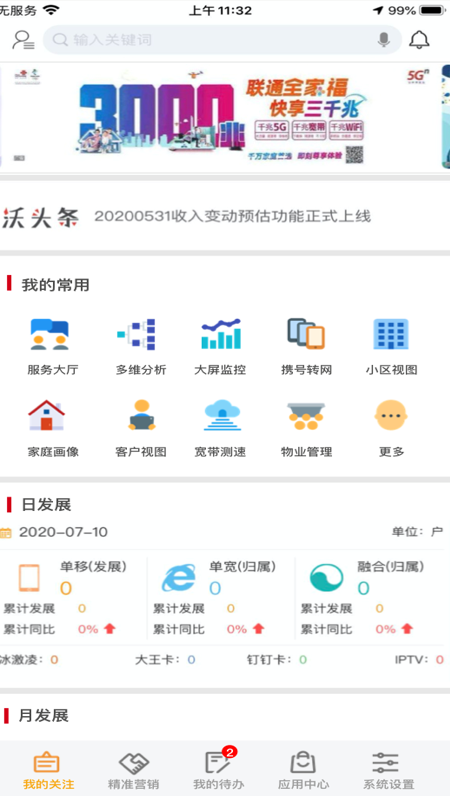
Task: Click the keyword search input field
Action: [x=222, y=40]
